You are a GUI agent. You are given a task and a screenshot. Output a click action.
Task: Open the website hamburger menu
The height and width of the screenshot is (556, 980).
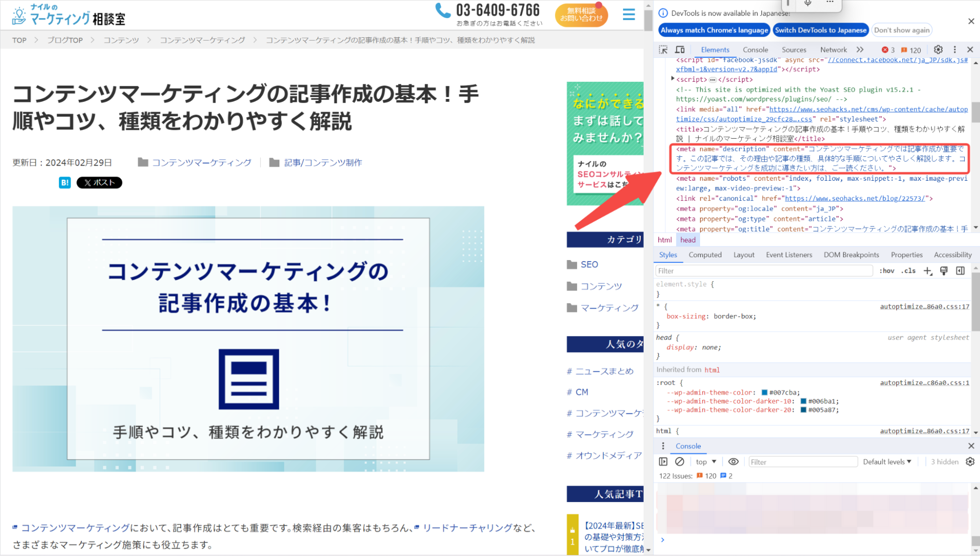tap(628, 15)
